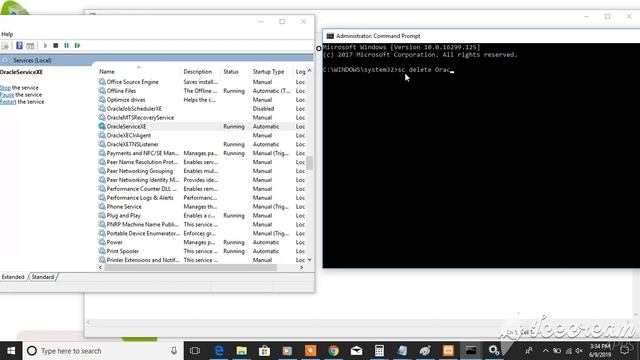Click the scroll-left arrow of services list

pos(100,267)
